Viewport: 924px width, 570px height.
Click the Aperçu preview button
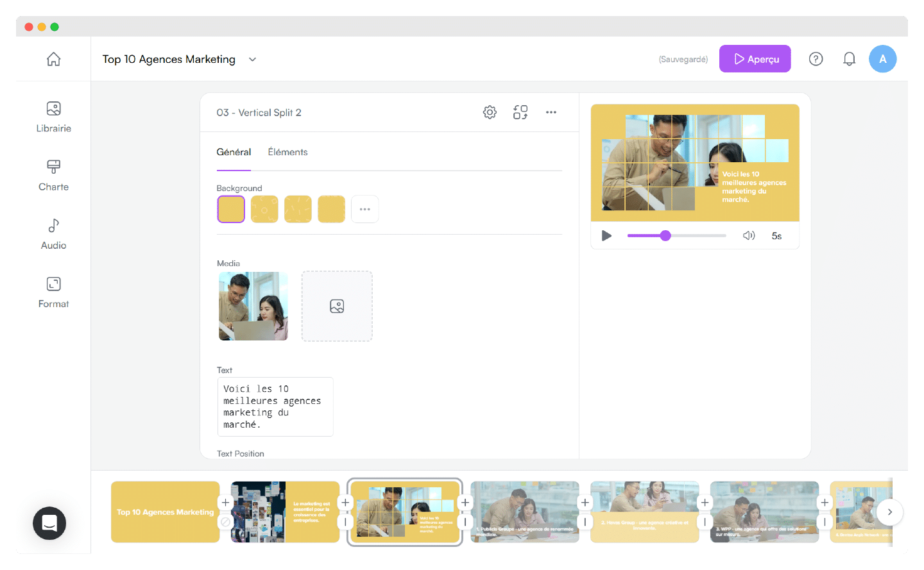tap(755, 59)
